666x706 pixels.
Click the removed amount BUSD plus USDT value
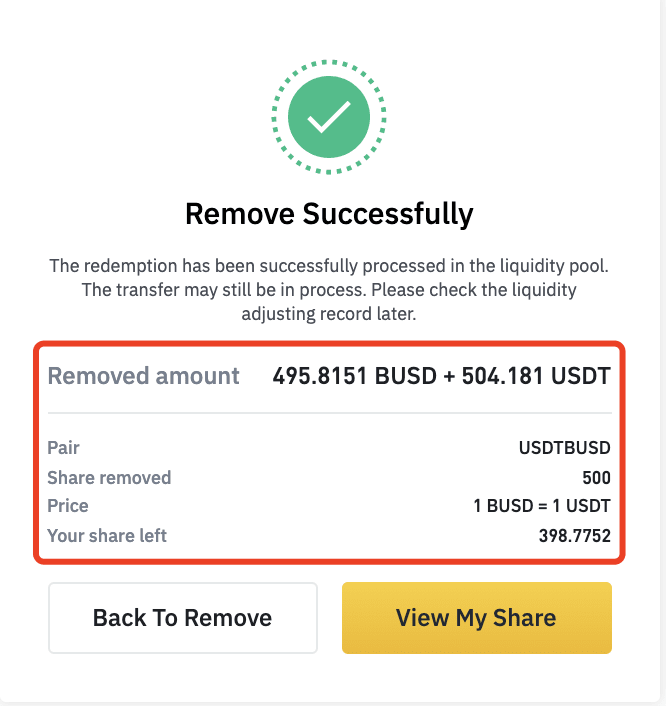click(x=441, y=376)
